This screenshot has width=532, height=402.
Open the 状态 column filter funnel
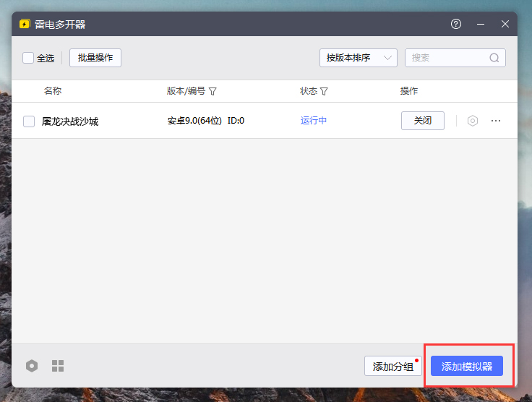(x=324, y=92)
